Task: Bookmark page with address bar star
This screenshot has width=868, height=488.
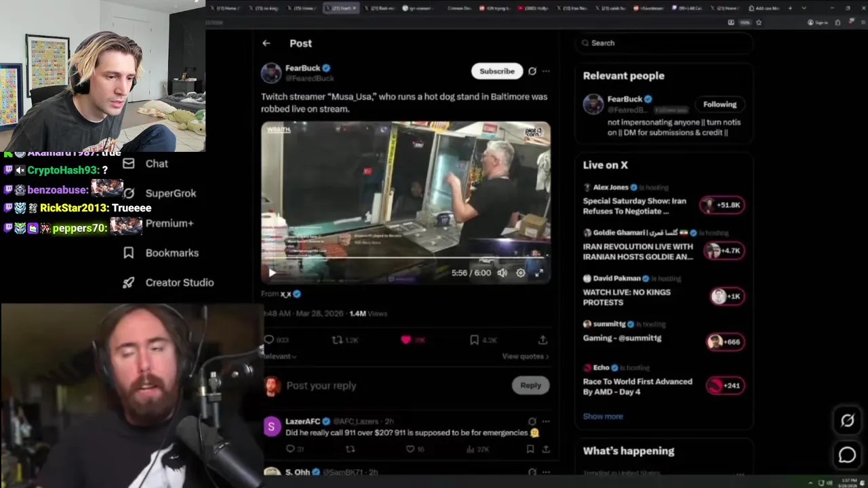Action: tap(759, 22)
